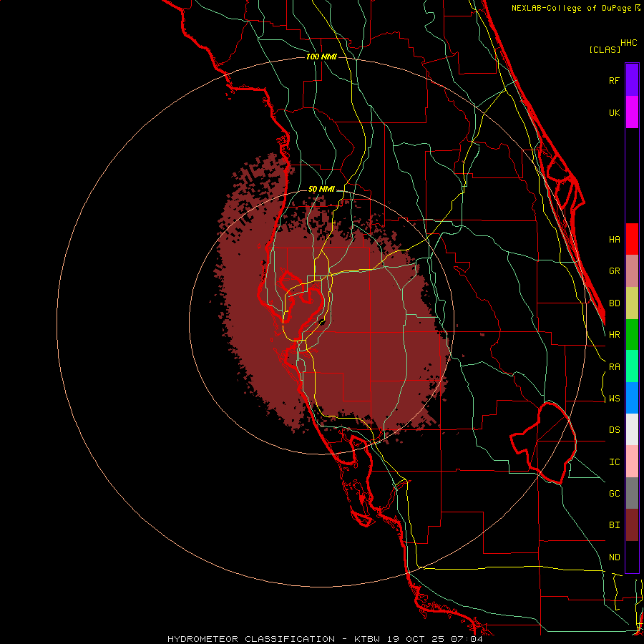Viewport: 644px width, 644px height.
Task: Click the "ND" legend label
Action: click(614, 557)
